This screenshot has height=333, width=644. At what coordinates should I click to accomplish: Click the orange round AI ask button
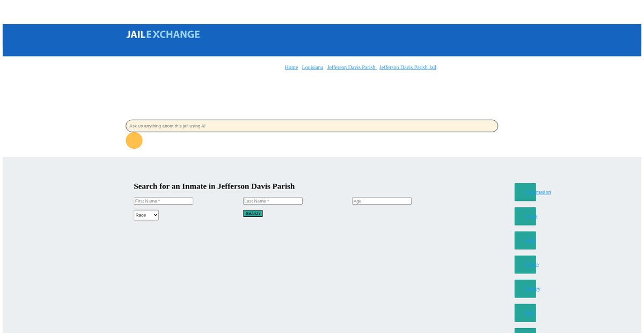point(134,141)
